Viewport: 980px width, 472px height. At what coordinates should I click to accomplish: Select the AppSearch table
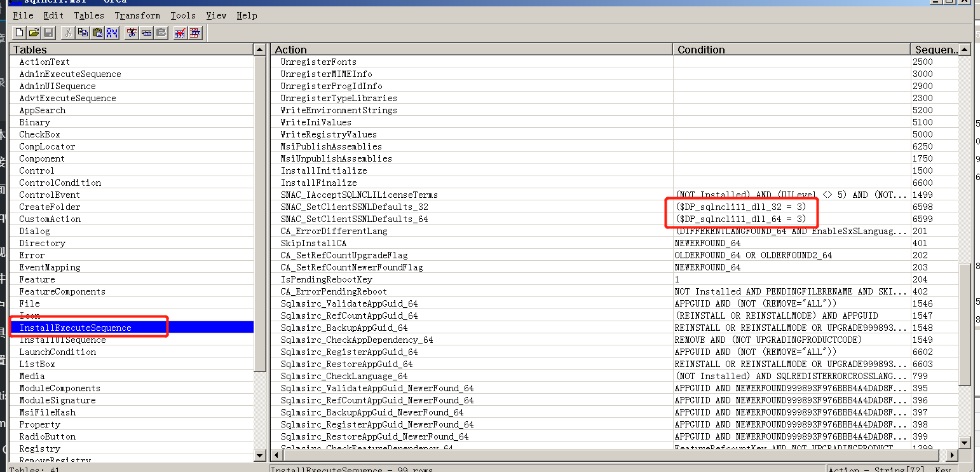click(x=132, y=110)
